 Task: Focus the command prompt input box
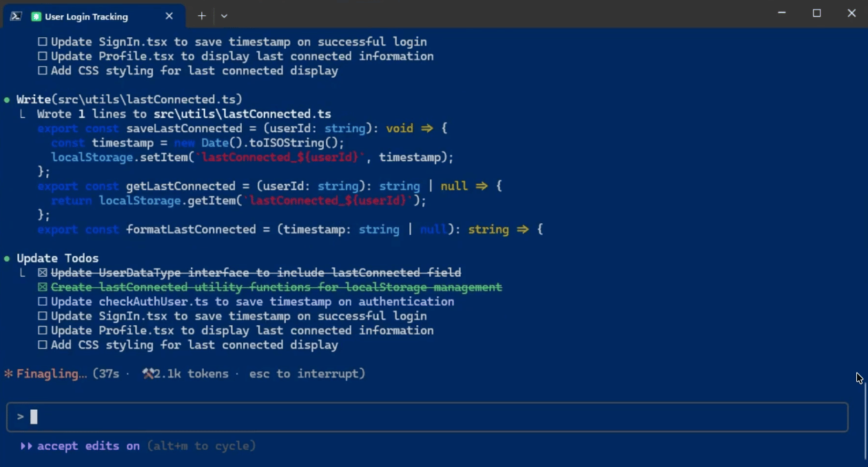click(x=427, y=417)
